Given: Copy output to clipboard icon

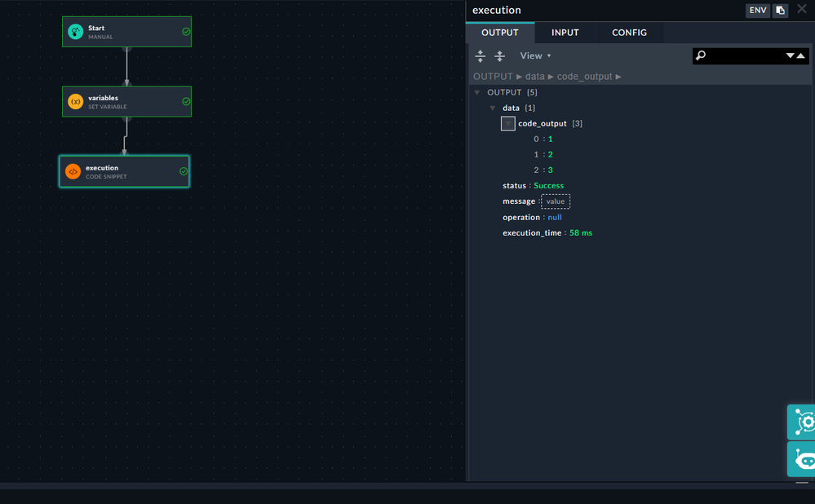Looking at the screenshot, I should pyautogui.click(x=780, y=11).
